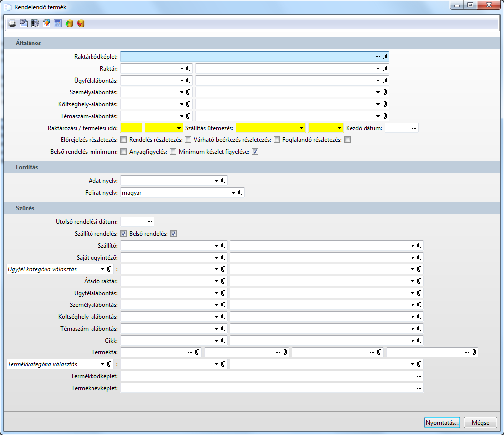Click the Utolsó rendelési dátum field
The width and height of the screenshot is (504, 435).
pos(133,222)
